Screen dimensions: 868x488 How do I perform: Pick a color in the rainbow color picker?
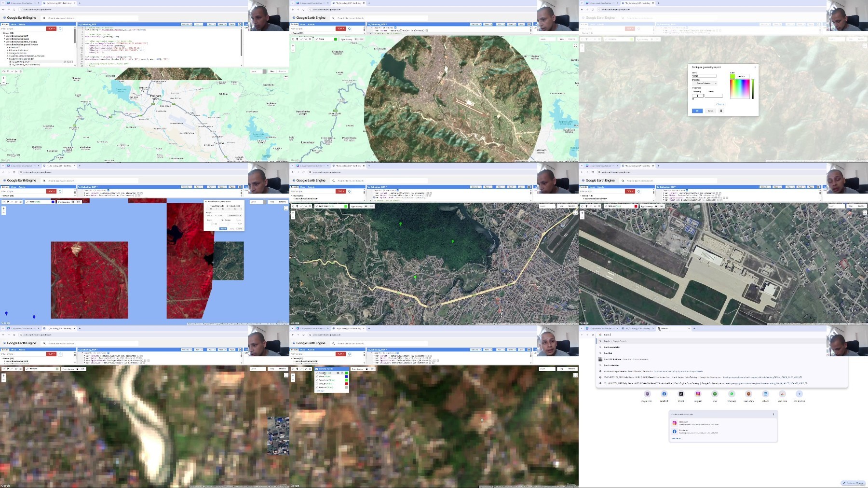click(x=740, y=89)
